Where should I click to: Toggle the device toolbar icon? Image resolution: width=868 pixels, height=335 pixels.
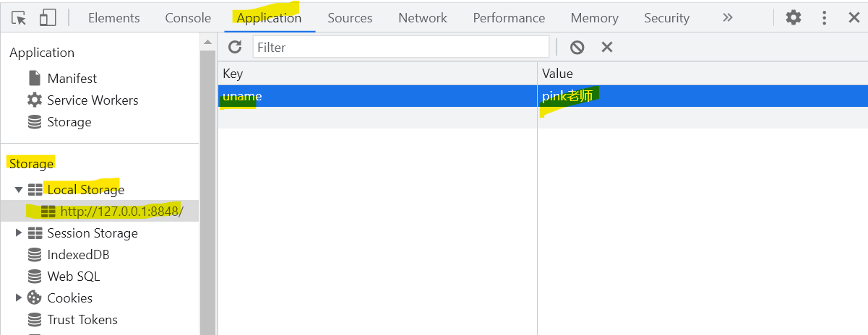coord(48,18)
